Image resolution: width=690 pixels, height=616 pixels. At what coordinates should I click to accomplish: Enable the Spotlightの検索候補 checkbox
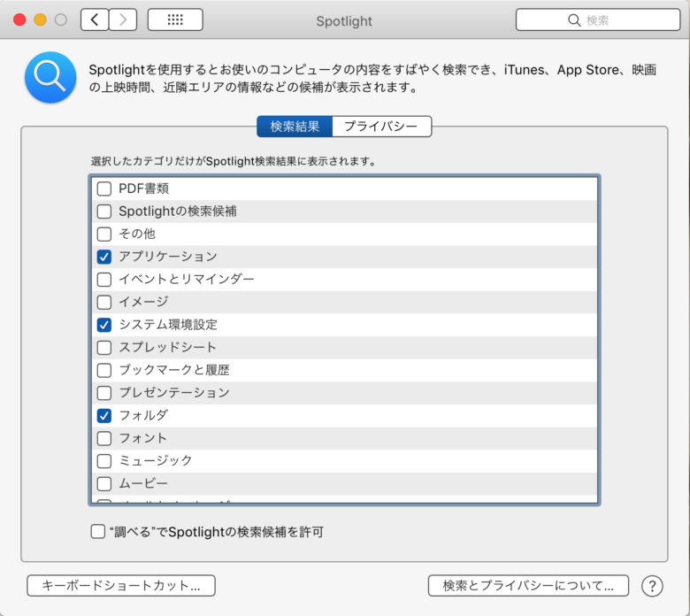pyautogui.click(x=104, y=212)
